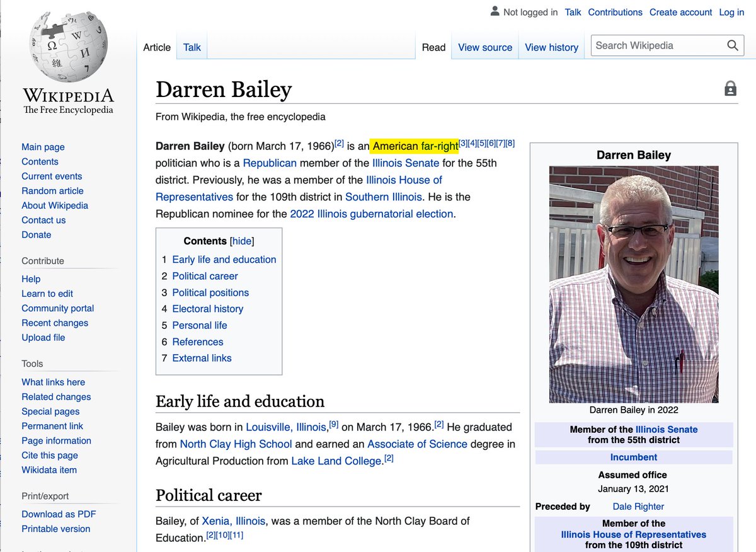Open the Talk tab next to Article
Screen dimensions: 756x552
(192, 47)
